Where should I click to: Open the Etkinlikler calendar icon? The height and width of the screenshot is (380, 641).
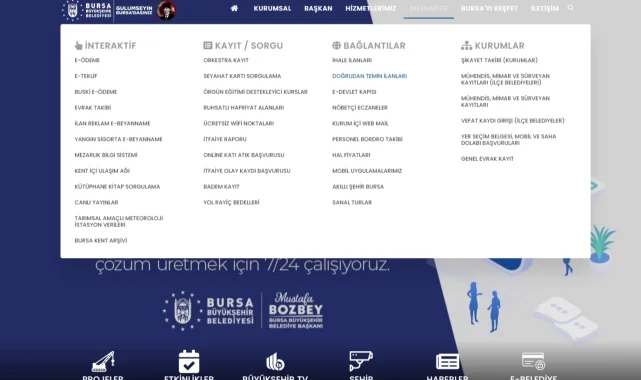(x=189, y=361)
